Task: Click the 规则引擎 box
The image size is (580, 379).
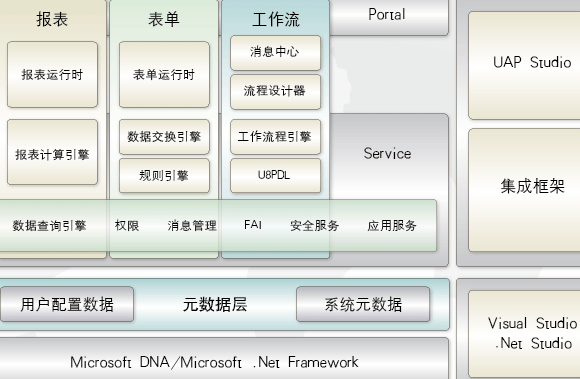Action: 164,176
